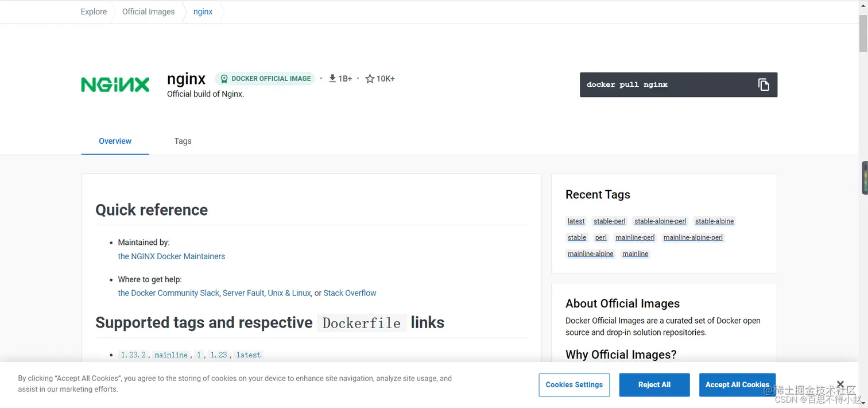Screen dimensions: 868x408
Task: Click the nginx breadcrumb link
Action: 203,11
